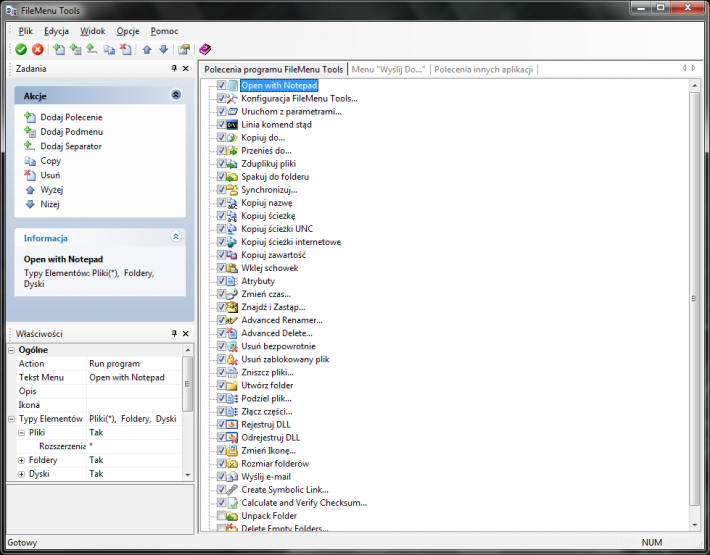The image size is (710, 555).
Task: Click the Wyżej up arrow icon
Action: click(x=30, y=190)
